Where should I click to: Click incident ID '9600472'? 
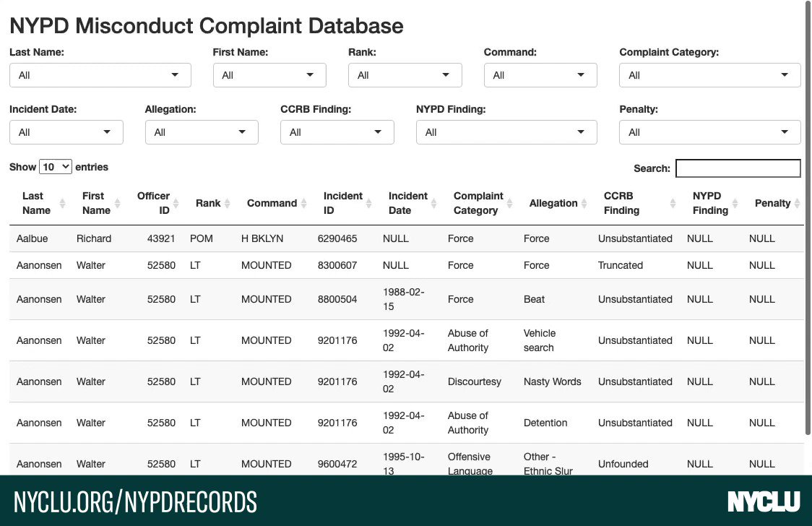pos(337,464)
